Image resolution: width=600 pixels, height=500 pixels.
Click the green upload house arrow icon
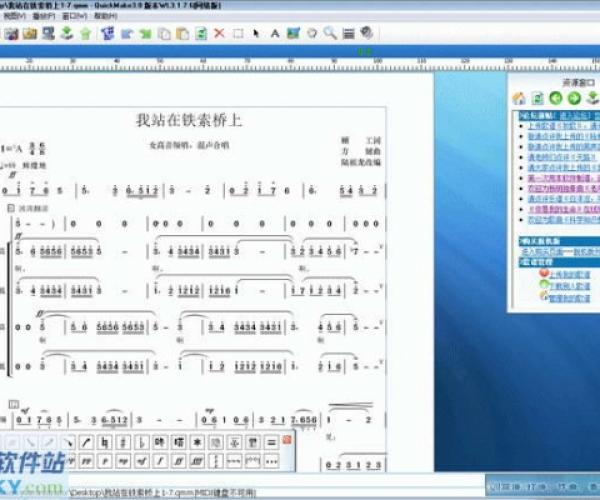85,34
